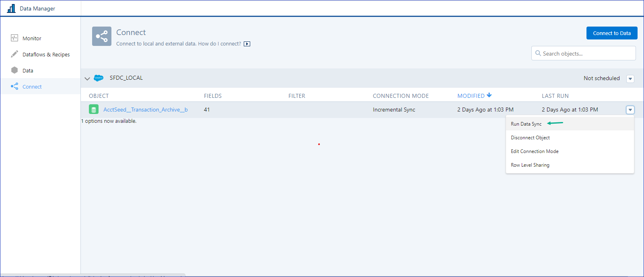This screenshot has width=644, height=277.
Task: Open the Not scheduled dropdown arrow
Action: click(x=630, y=79)
